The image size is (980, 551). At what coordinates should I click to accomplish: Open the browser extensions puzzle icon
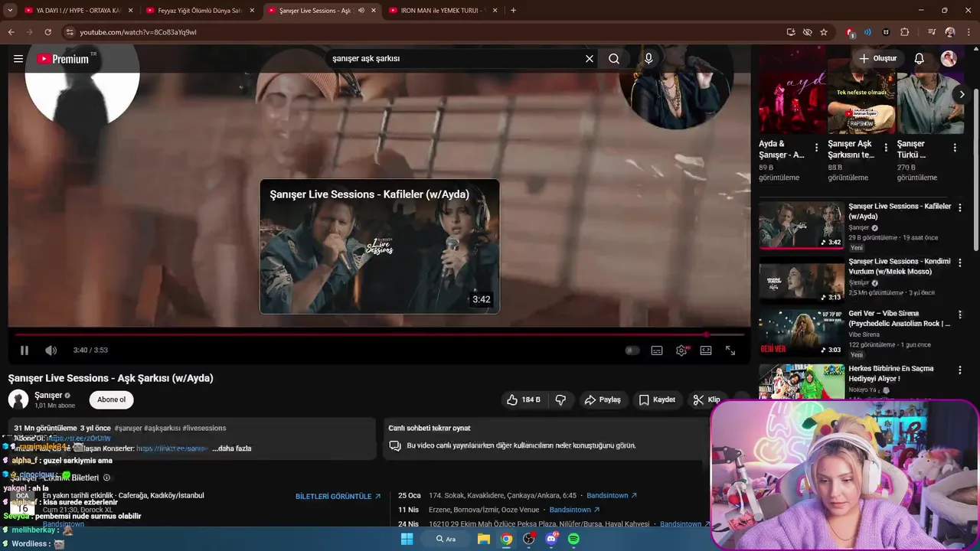click(x=905, y=32)
